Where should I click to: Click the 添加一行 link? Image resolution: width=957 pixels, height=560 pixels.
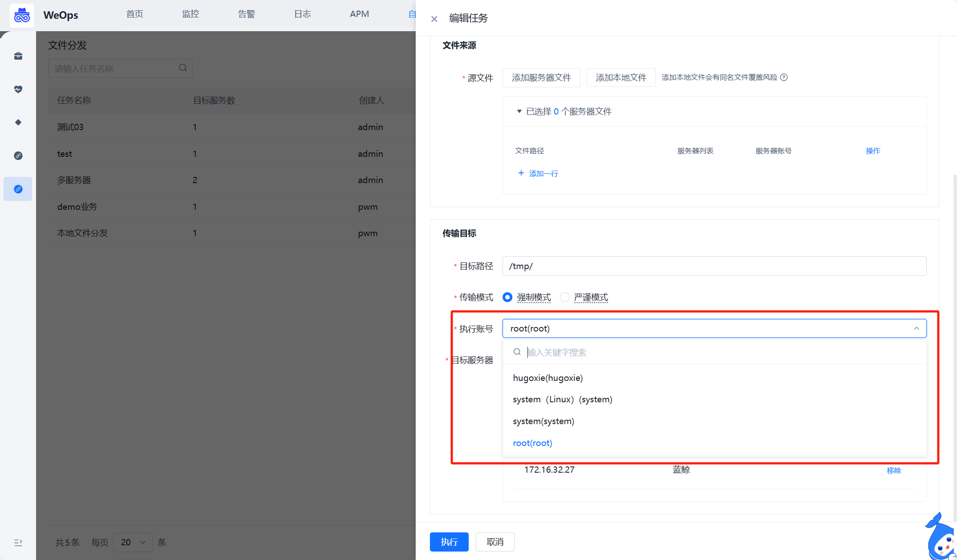click(544, 173)
